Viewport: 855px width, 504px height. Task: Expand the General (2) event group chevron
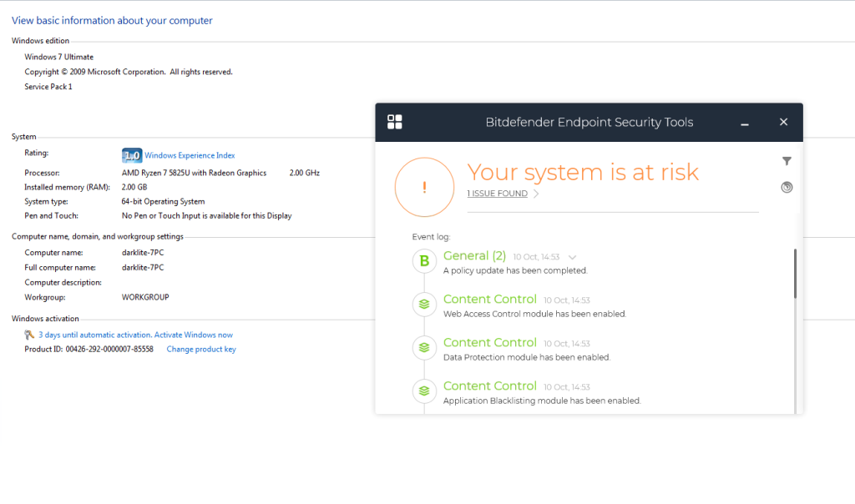(x=572, y=257)
